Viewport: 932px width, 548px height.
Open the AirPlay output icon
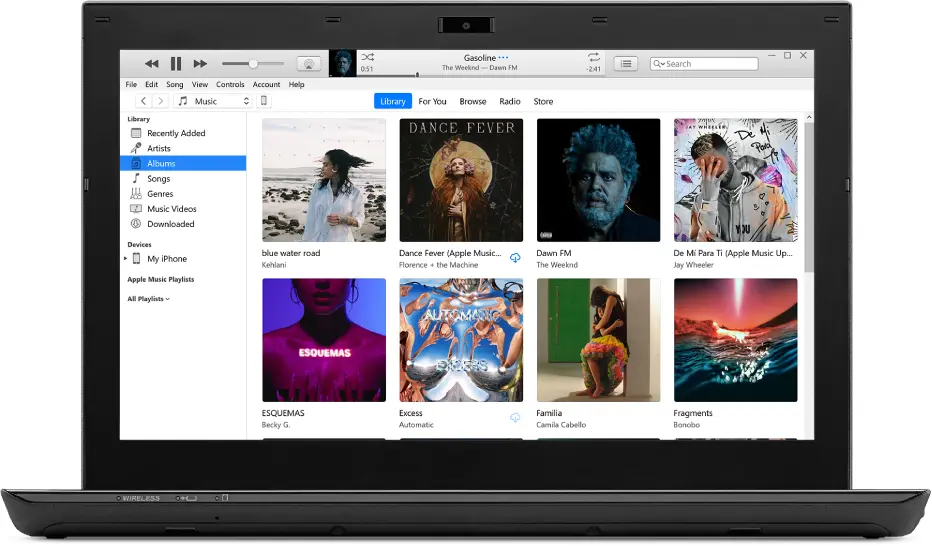click(x=308, y=64)
